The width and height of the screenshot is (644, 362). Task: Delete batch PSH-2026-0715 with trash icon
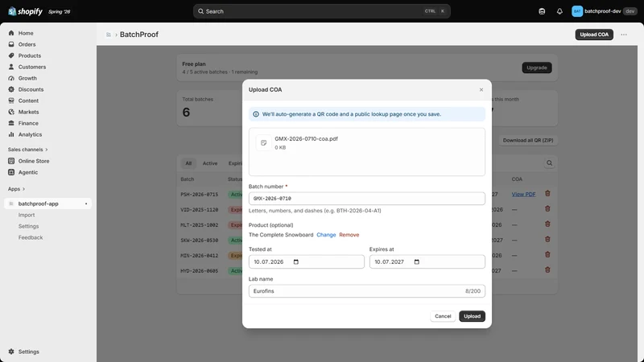[547, 193]
